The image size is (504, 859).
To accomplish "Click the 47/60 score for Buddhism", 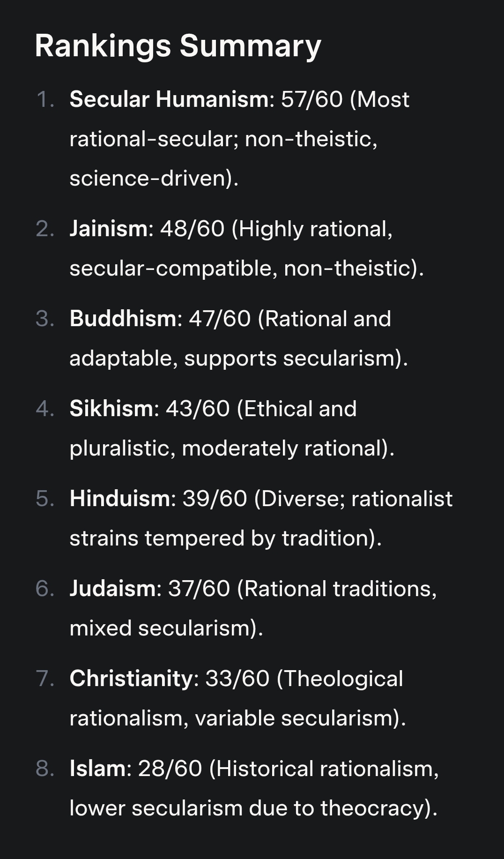I will 220,319.
